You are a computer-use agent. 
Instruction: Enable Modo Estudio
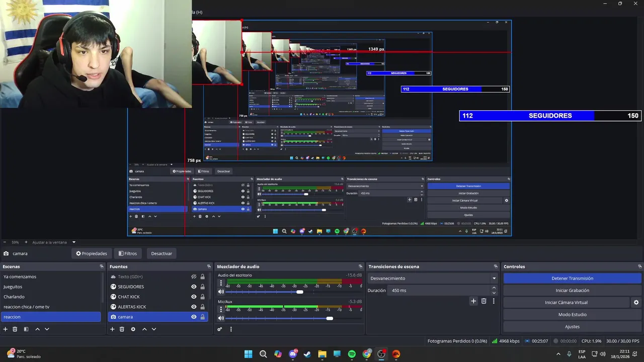(572, 314)
